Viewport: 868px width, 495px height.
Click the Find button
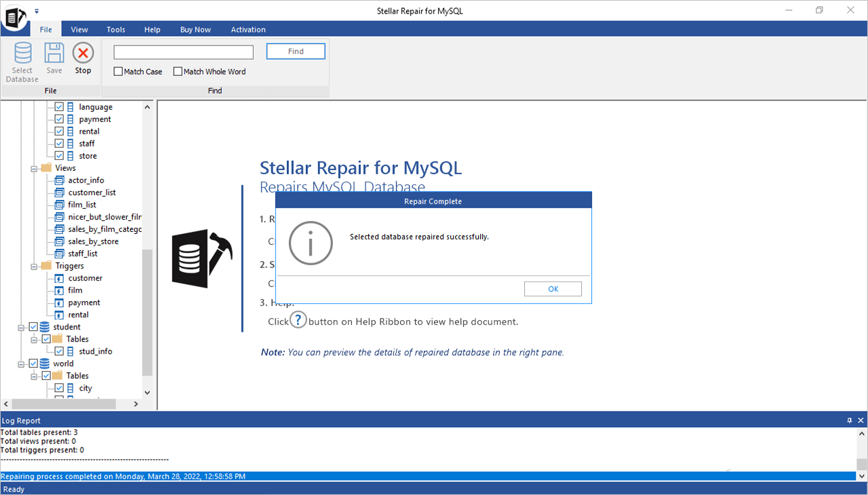pos(296,52)
